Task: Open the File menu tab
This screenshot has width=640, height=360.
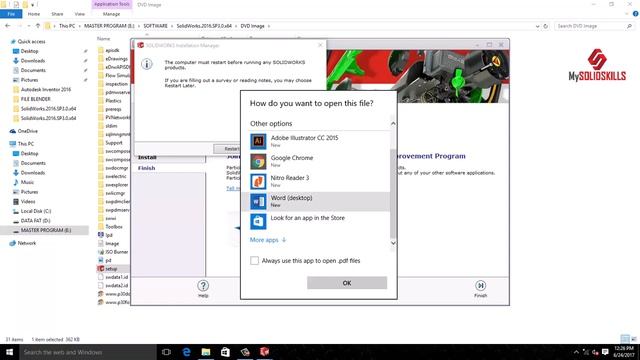Action: pos(11,14)
